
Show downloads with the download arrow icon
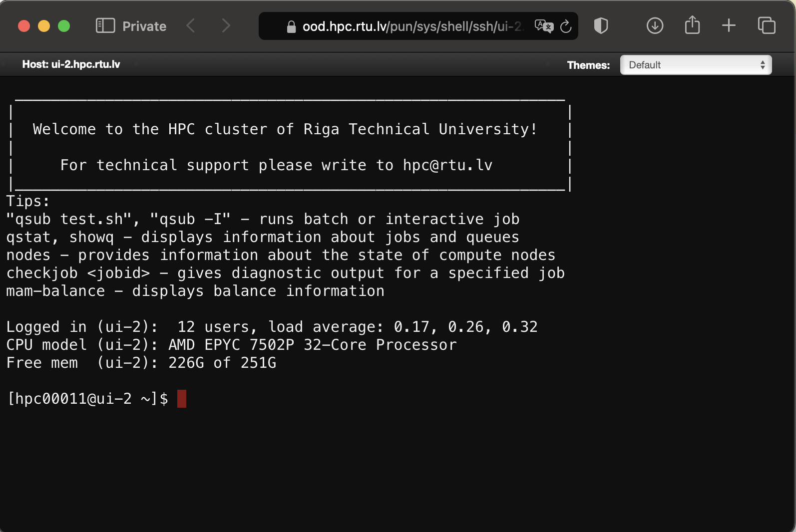(655, 26)
